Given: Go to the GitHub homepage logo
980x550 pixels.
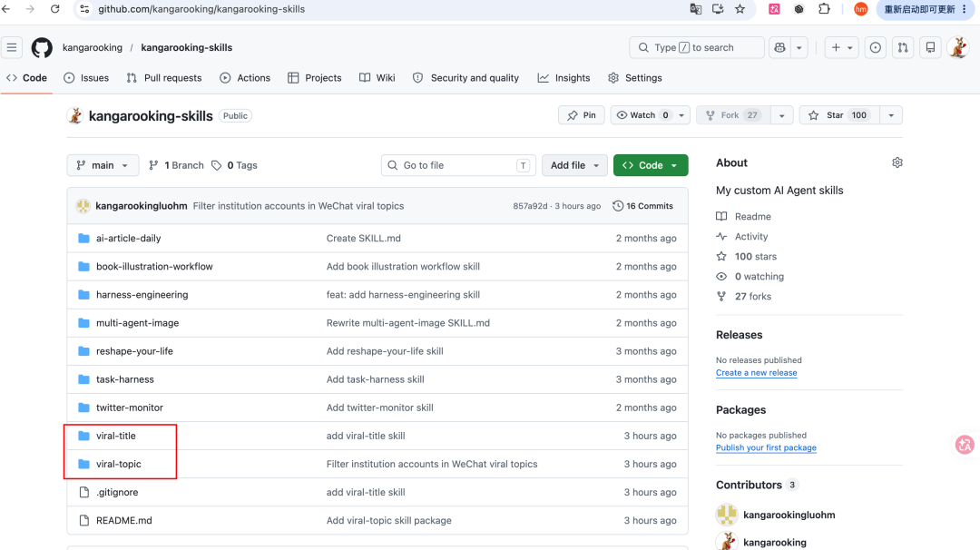Looking at the screenshot, I should [x=42, y=47].
